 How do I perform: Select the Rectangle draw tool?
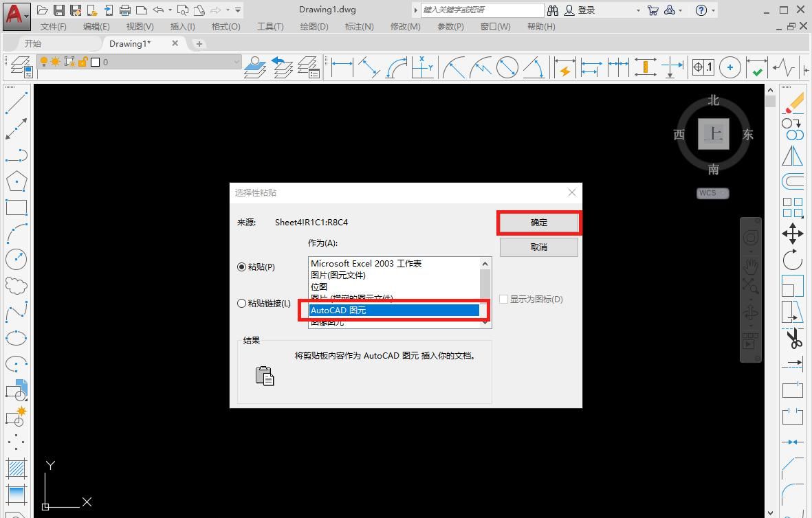click(16, 207)
